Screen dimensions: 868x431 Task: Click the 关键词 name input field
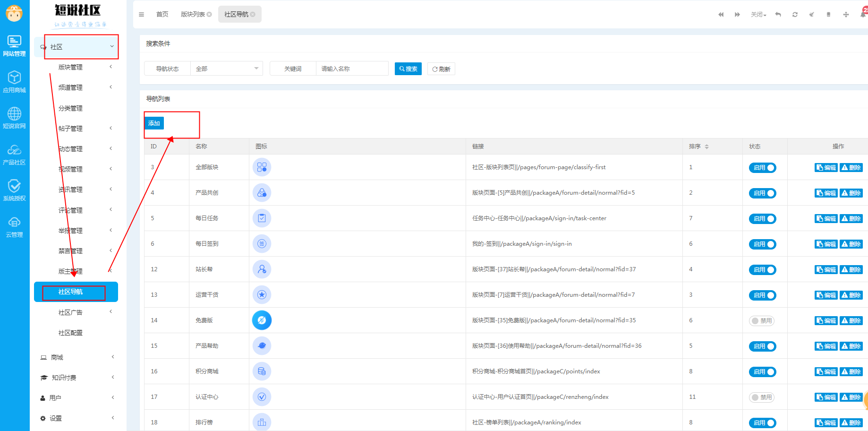point(352,69)
